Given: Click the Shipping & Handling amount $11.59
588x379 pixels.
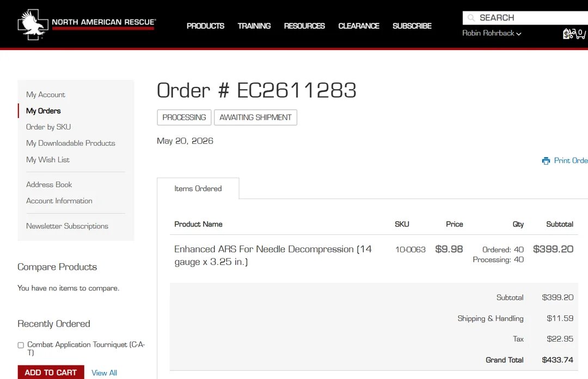Looking at the screenshot, I should point(560,318).
